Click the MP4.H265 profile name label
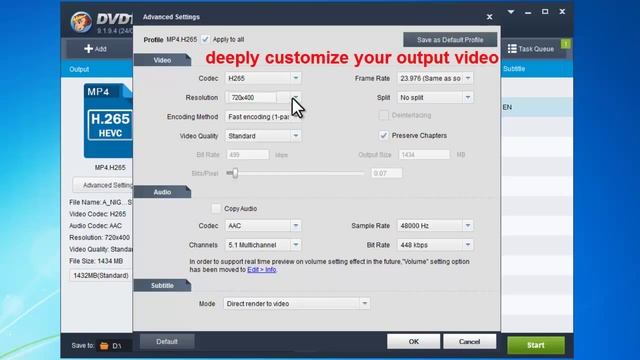The image size is (640, 360). [x=110, y=168]
